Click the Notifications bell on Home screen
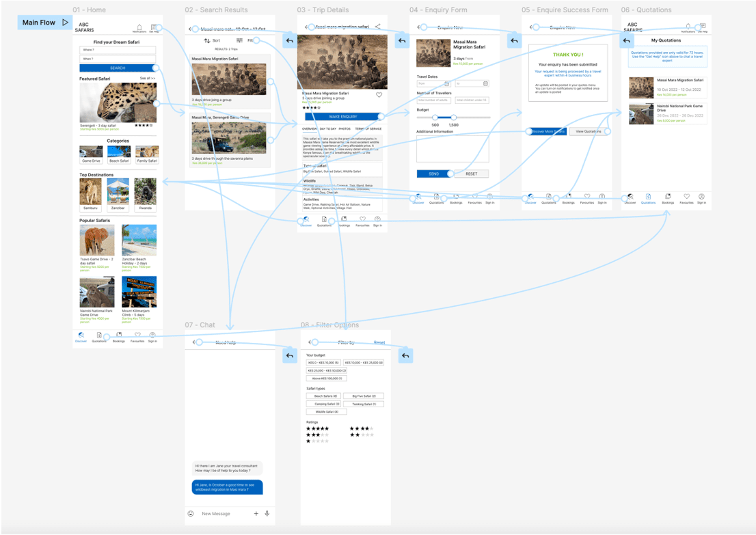 click(x=139, y=27)
